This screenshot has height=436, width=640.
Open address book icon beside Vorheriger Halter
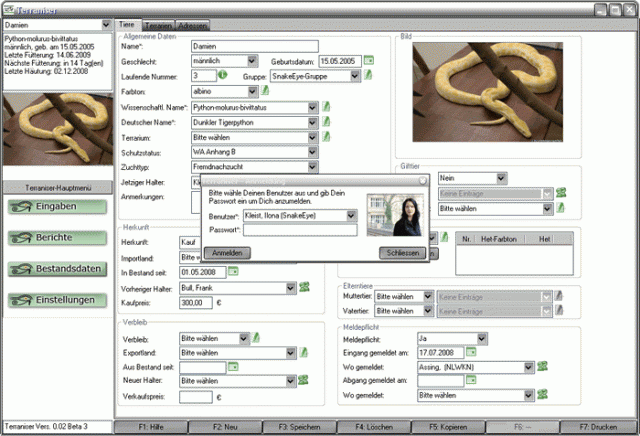(x=304, y=287)
